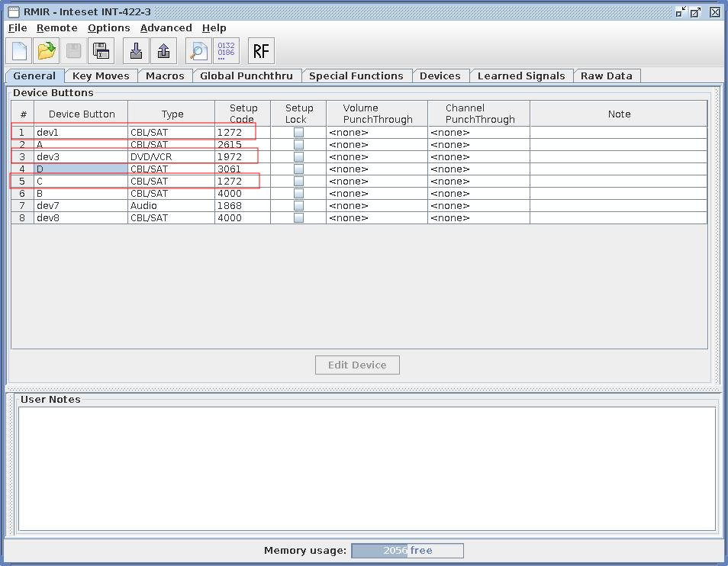Screen dimensions: 728x566
Task: Click the Type column header
Action: [x=172, y=114]
